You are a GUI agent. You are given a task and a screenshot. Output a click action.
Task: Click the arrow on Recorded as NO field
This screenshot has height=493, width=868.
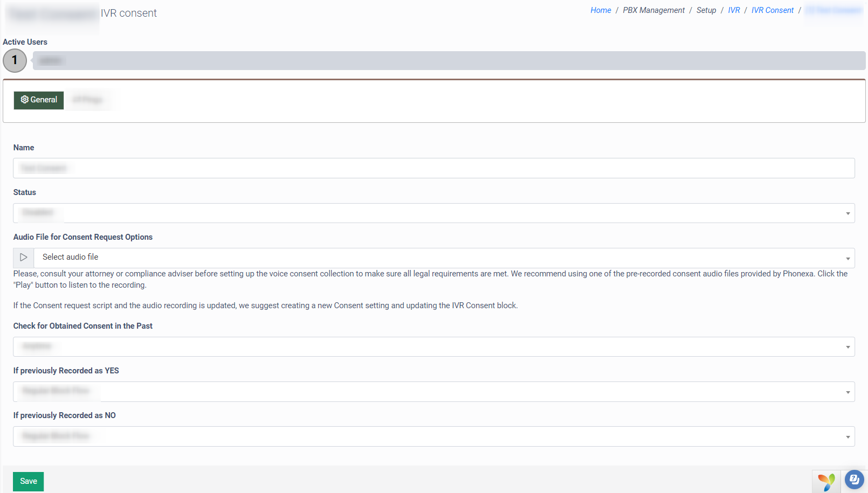848,437
